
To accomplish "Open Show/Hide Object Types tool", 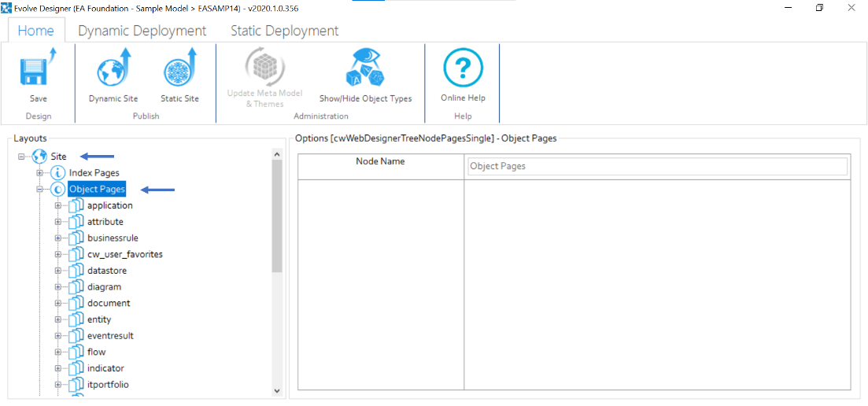I will coord(365,71).
